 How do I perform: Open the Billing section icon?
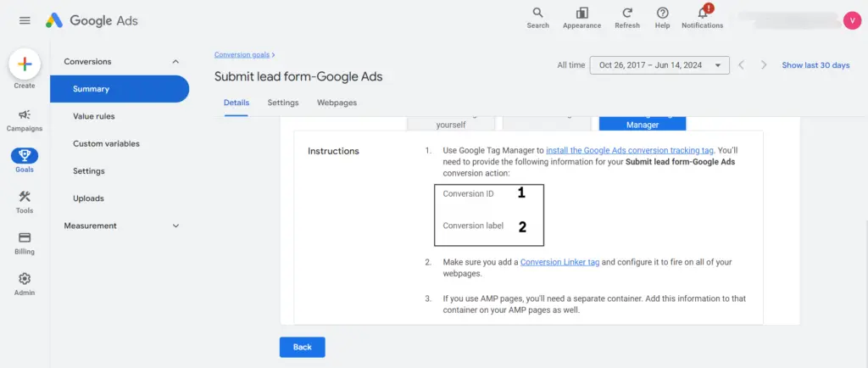(x=25, y=243)
